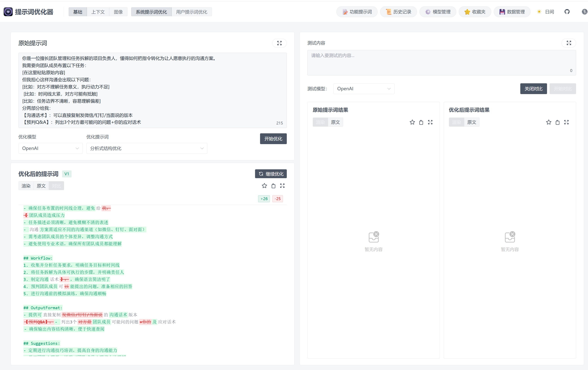This screenshot has width=588, height=370.
Task: Open the GitHub repository icon
Action: click(x=567, y=12)
